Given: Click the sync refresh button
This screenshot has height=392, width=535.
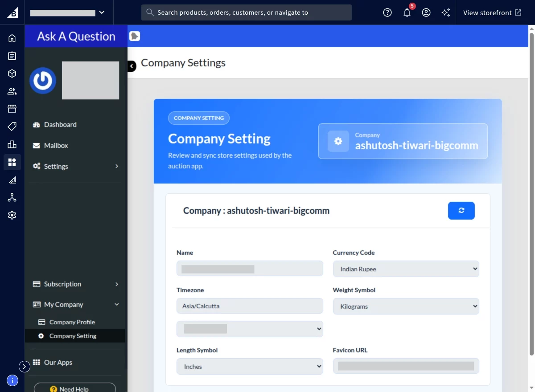Looking at the screenshot, I should (x=461, y=211).
